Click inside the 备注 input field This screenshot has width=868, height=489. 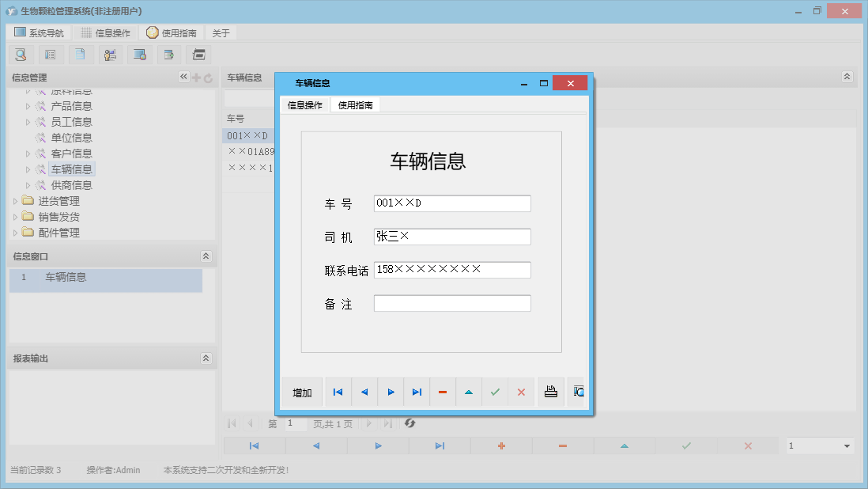pyautogui.click(x=451, y=302)
